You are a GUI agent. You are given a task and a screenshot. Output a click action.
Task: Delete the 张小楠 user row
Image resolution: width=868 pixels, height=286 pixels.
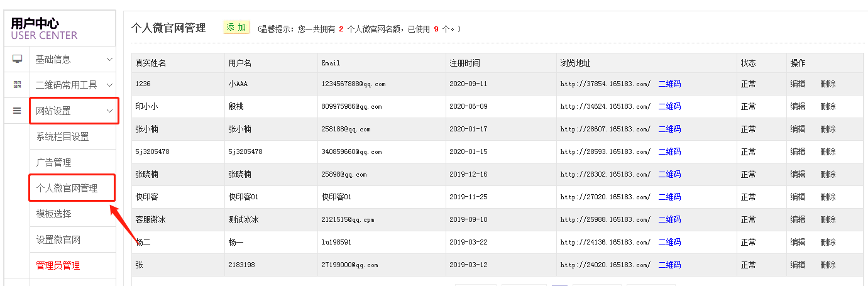(x=828, y=129)
